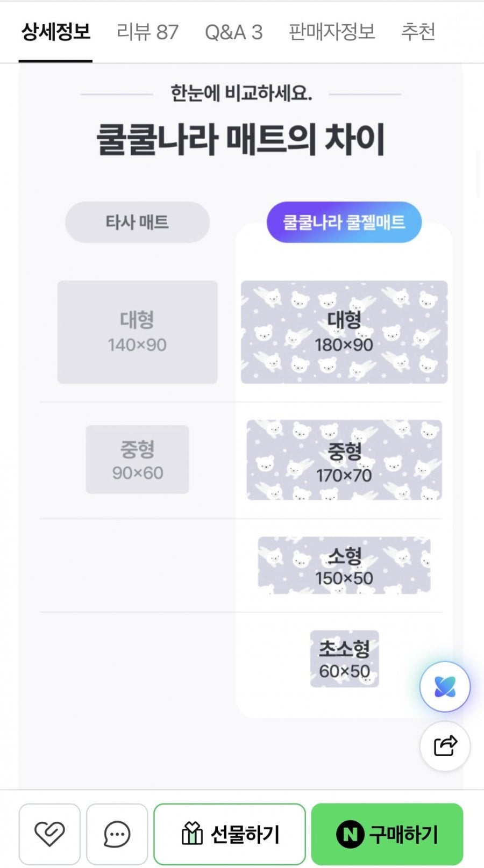The image size is (484, 868).
Task: Select the 판매자정보 tab
Action: pyautogui.click(x=332, y=32)
